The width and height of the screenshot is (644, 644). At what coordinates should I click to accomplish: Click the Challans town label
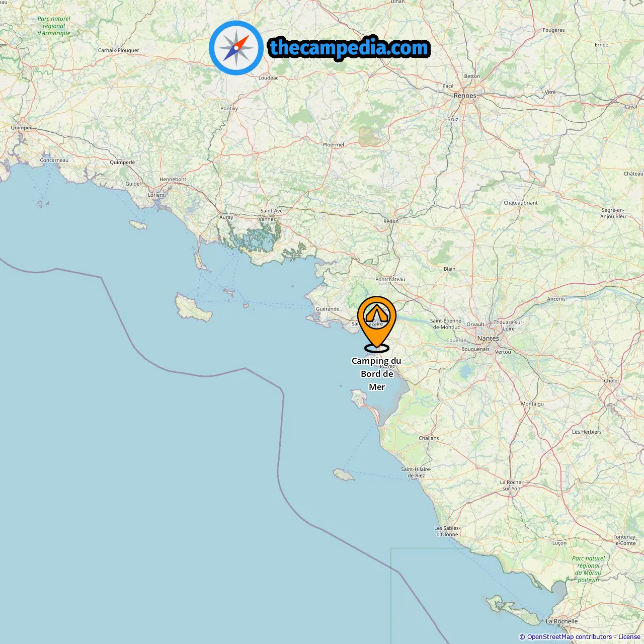click(x=429, y=438)
